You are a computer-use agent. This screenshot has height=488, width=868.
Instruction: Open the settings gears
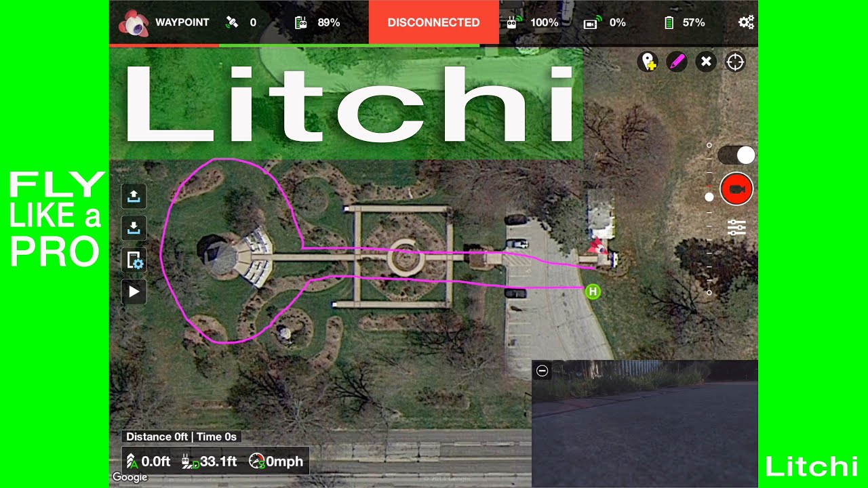click(x=746, y=22)
